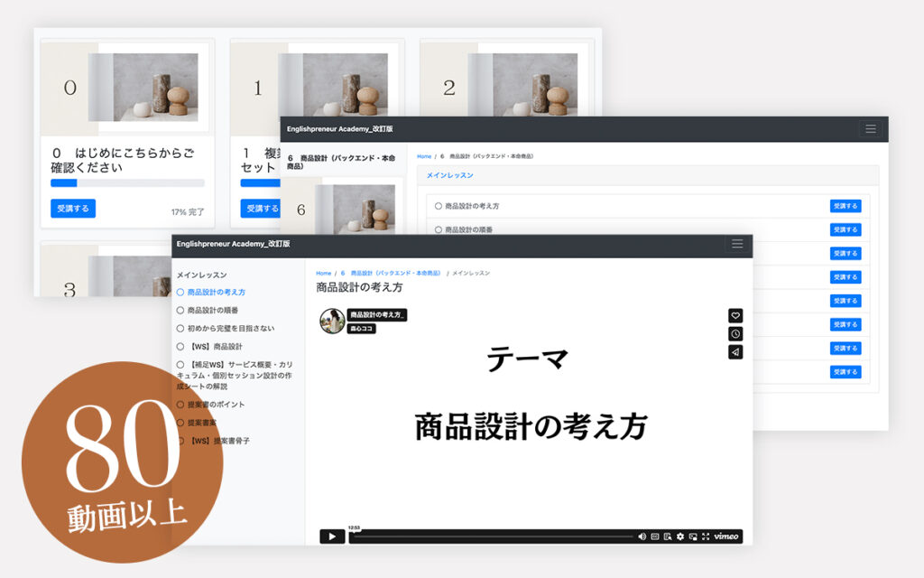Click 6 商品設計 breadcrumb in front window

pyautogui.click(x=390, y=273)
